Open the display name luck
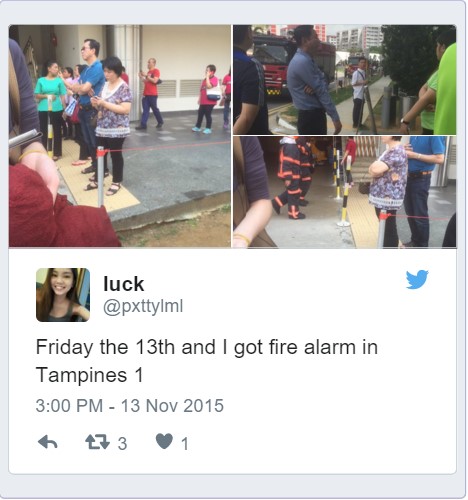468x500 pixels. [123, 284]
